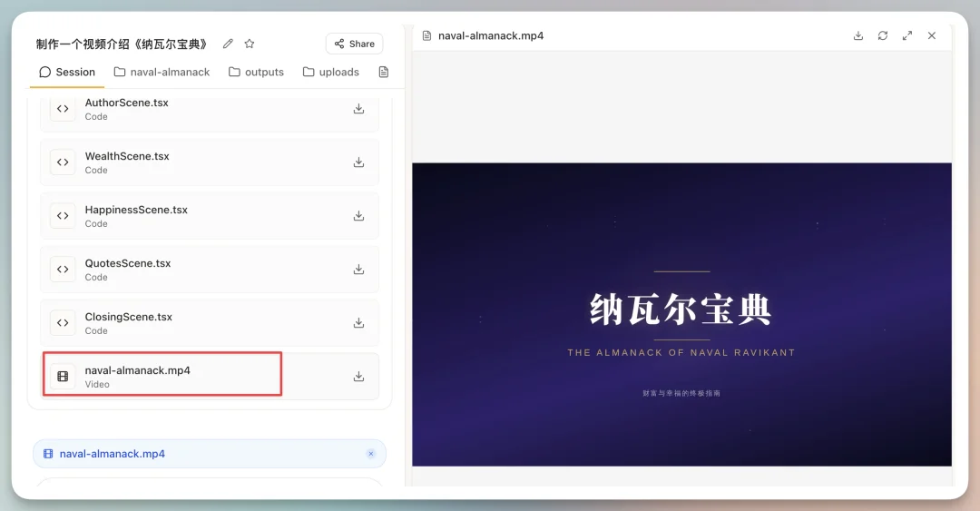Open the uploads folder tab
The height and width of the screenshot is (511, 980).
coord(330,72)
